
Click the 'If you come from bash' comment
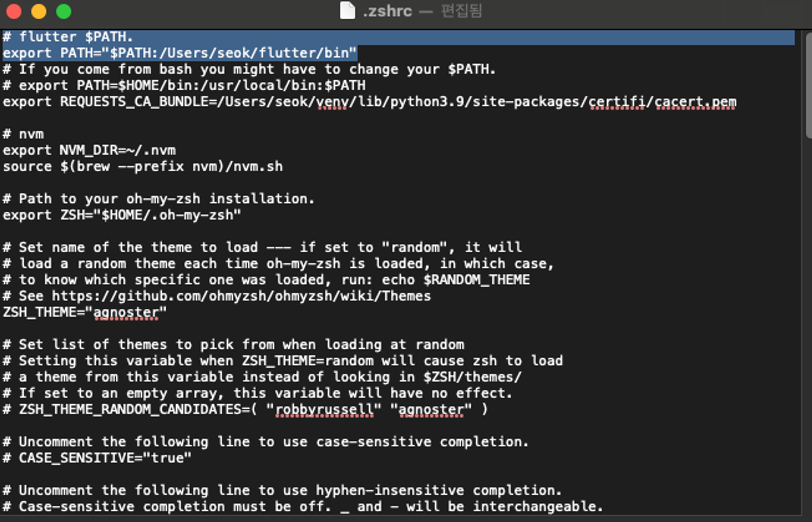[249, 69]
